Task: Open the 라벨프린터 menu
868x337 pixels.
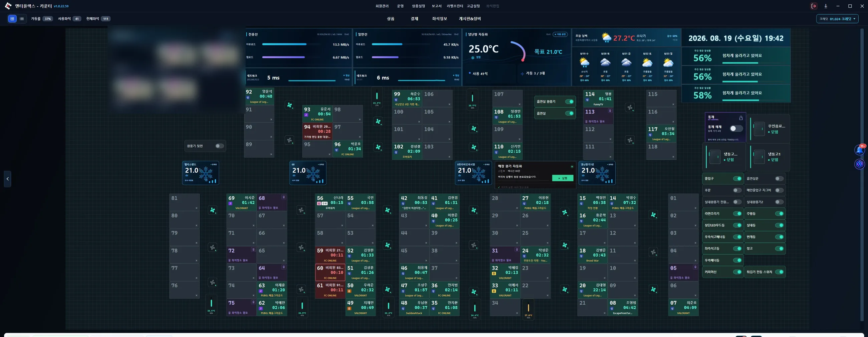Action: click(455, 6)
